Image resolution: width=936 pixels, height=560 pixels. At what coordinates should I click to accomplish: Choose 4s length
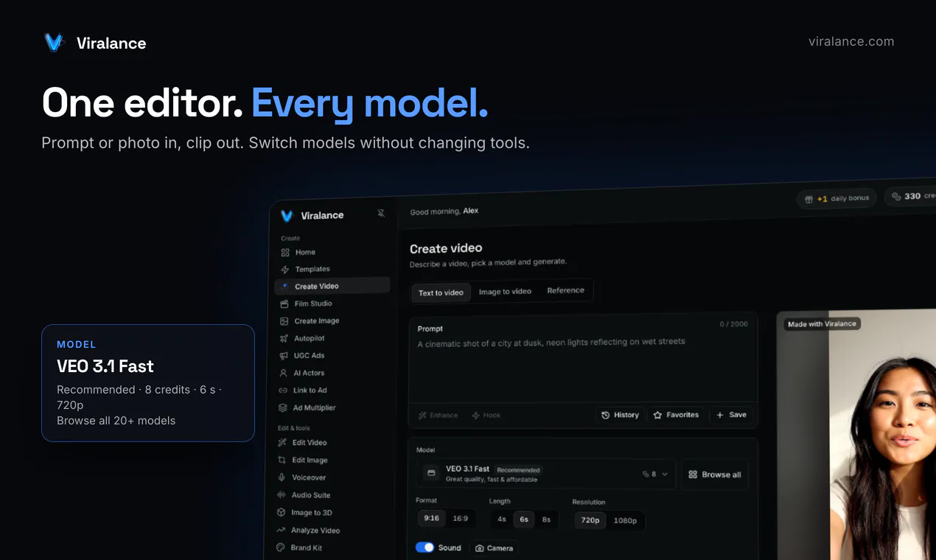(502, 519)
